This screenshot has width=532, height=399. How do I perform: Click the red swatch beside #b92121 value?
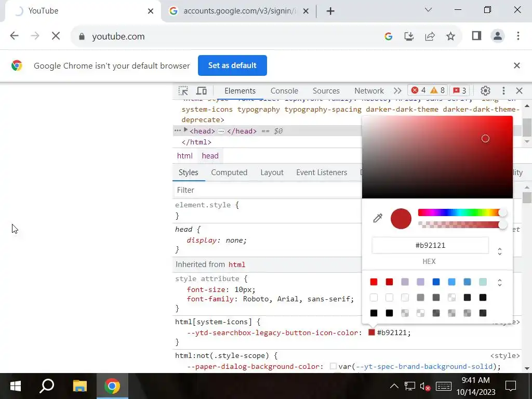[371, 332]
